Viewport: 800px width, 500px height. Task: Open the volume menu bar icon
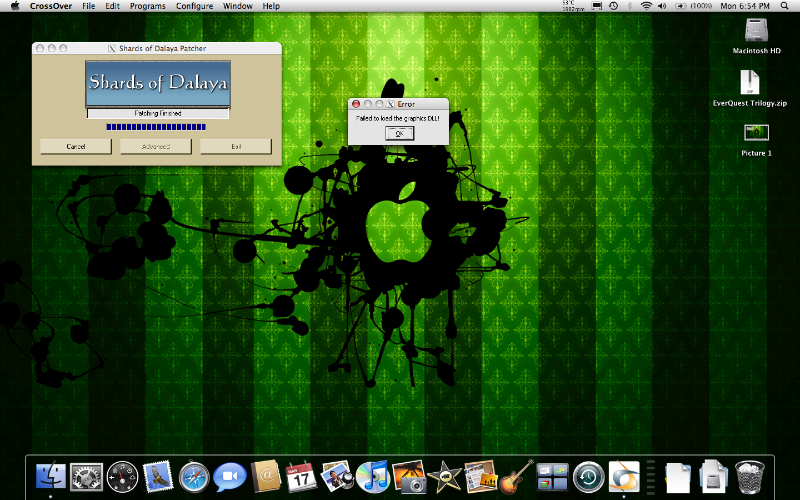[662, 6]
